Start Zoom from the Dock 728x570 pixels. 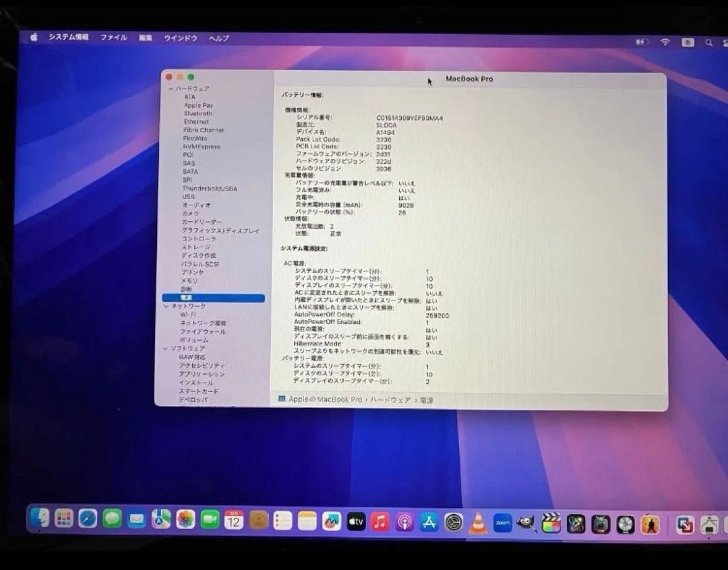502,522
